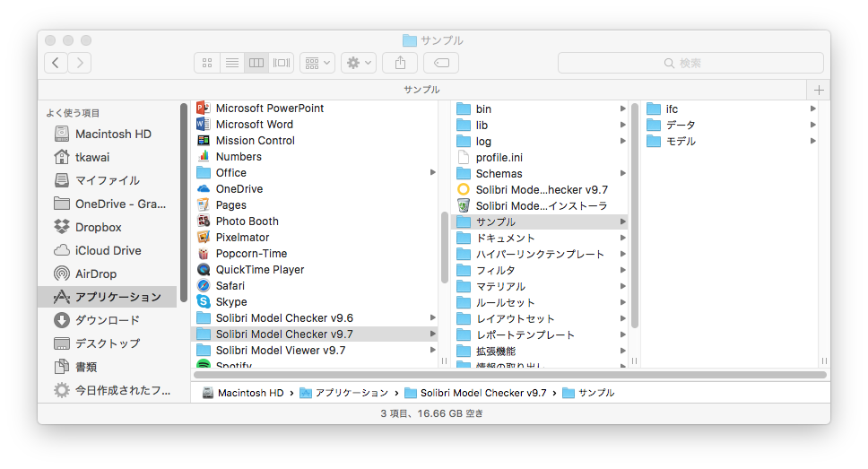The image size is (868, 469).
Task: Switch to icon view mode
Action: (207, 63)
